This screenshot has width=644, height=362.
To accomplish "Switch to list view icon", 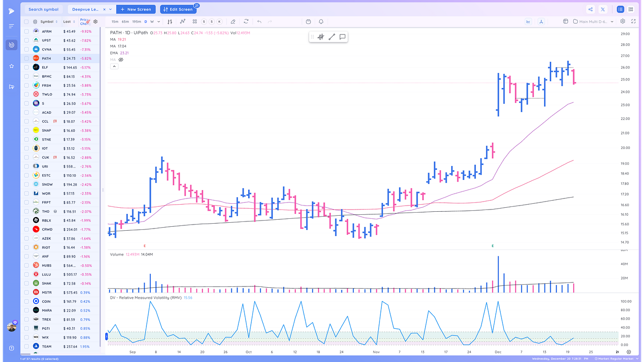I will coord(620,9).
